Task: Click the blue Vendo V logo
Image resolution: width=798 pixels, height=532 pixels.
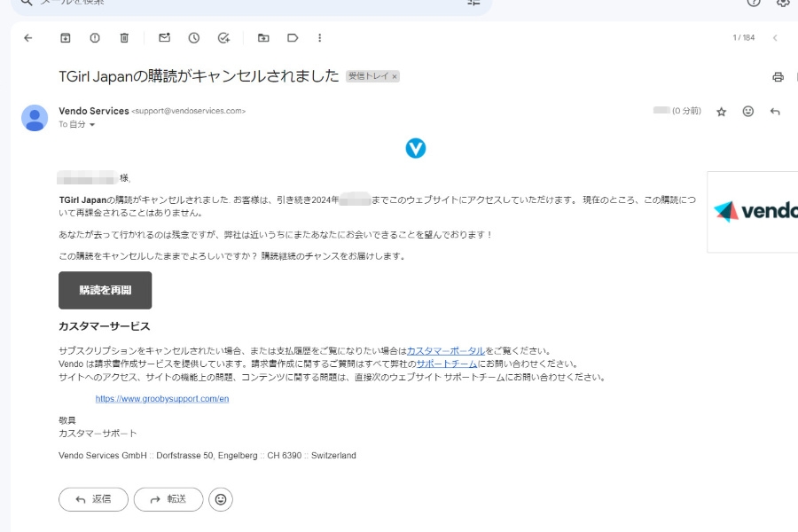Action: pyautogui.click(x=416, y=148)
